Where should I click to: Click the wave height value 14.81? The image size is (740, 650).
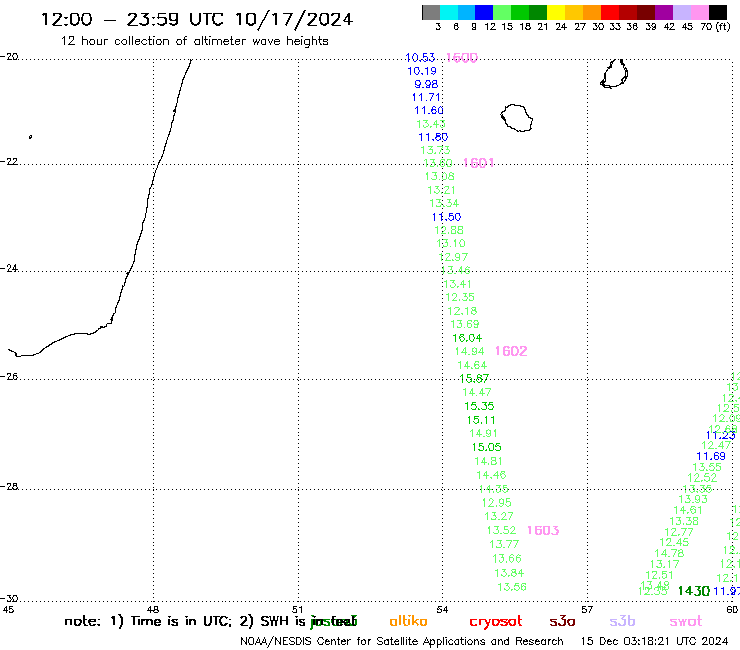(x=488, y=461)
